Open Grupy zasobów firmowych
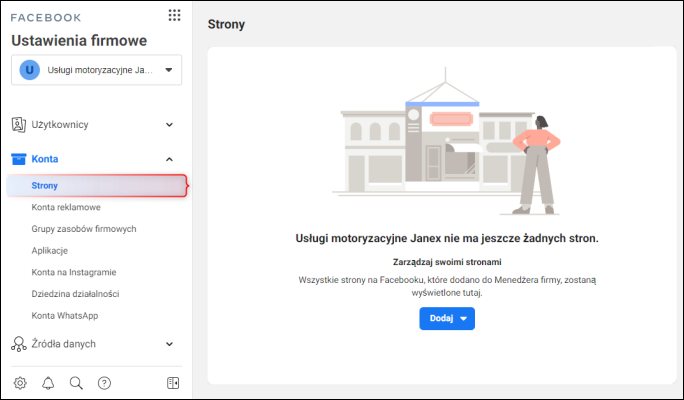684x400 pixels. 84,229
